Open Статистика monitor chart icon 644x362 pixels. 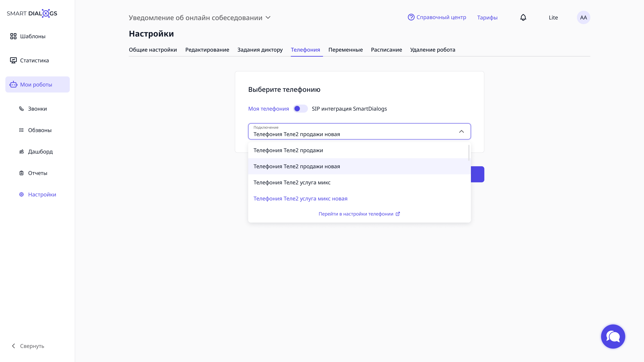[13, 61]
